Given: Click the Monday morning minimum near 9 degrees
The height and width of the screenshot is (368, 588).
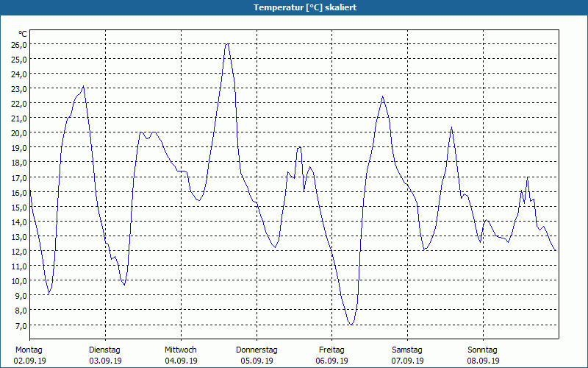Looking at the screenshot, I should click(49, 293).
